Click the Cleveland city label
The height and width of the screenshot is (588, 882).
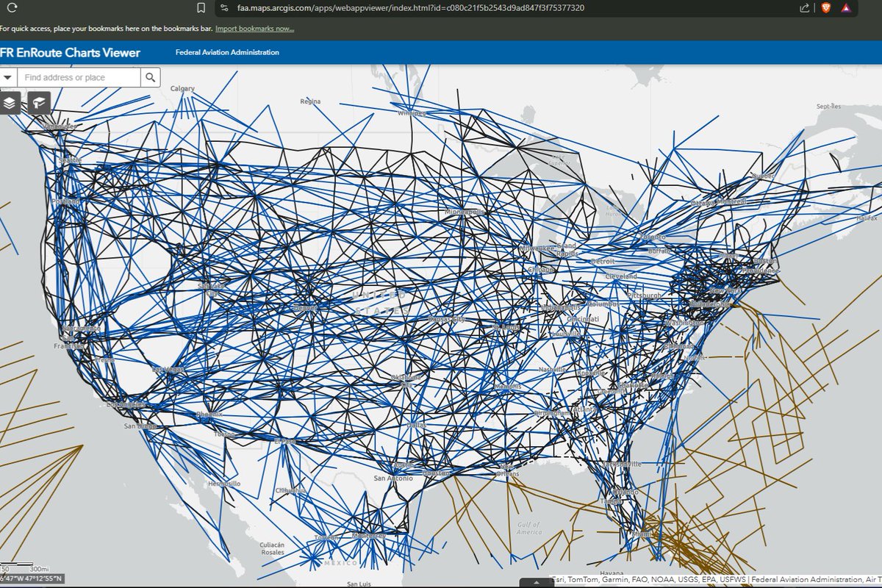click(x=622, y=276)
